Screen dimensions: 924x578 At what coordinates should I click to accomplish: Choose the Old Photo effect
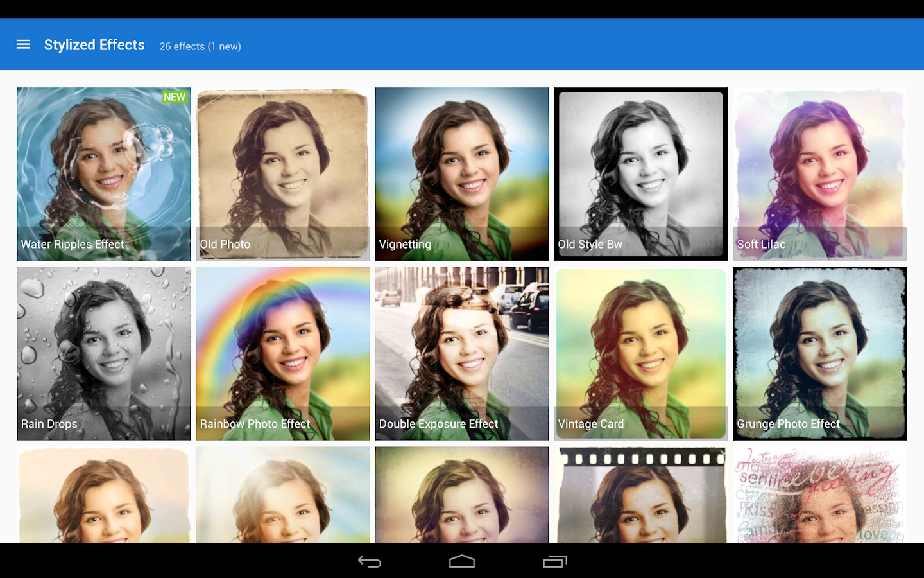(x=283, y=174)
